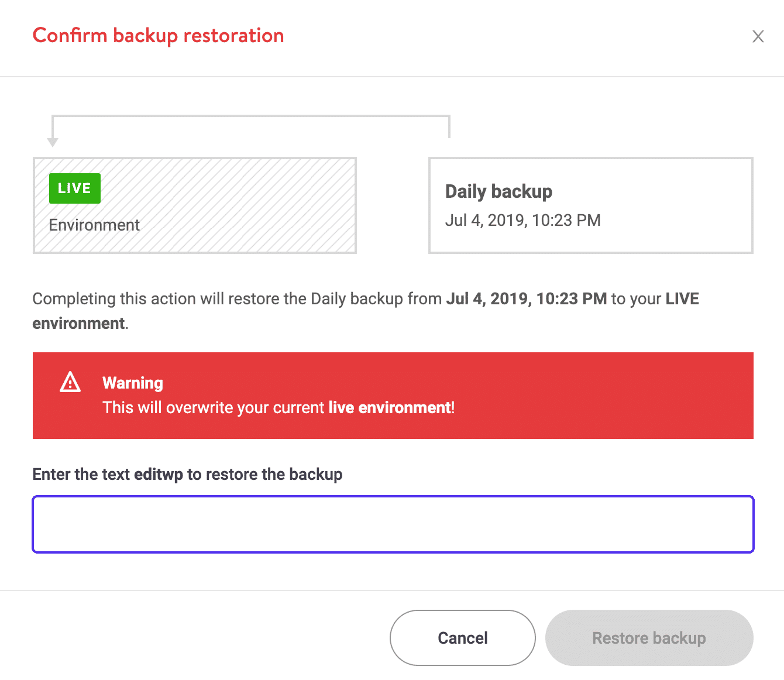Click the Environment label text
The height and width of the screenshot is (680, 784).
tap(94, 225)
